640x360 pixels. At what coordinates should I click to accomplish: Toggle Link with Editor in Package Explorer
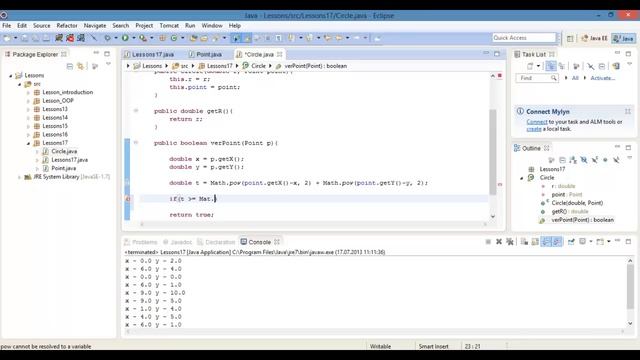click(81, 66)
